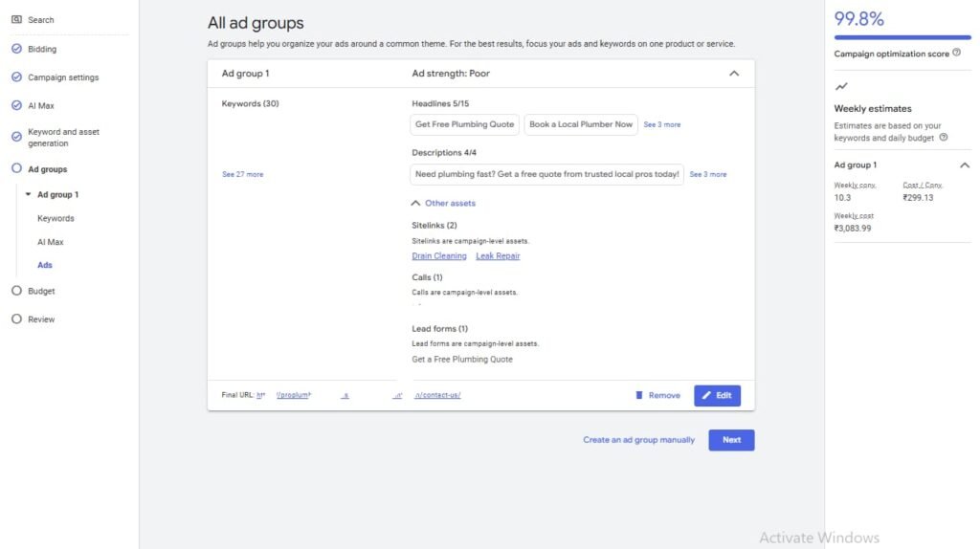Click the Need plumbing fast description chip
Screen dimensions: 980x549
click(x=546, y=174)
